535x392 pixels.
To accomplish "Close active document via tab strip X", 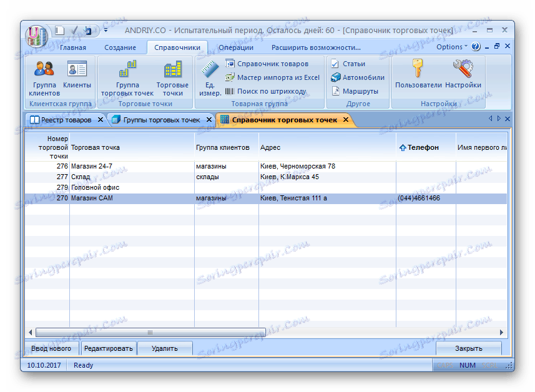I will 508,119.
